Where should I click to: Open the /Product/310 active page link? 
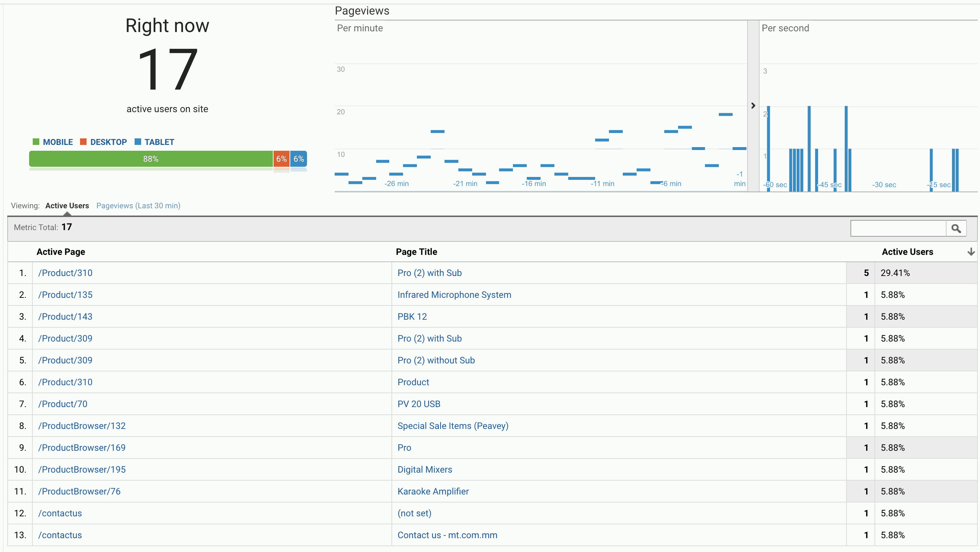tap(65, 273)
